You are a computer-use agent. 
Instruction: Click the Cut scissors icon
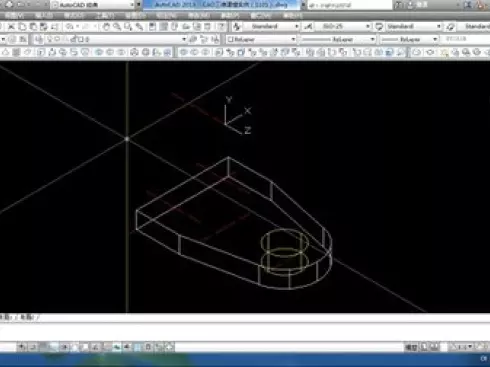coord(11,27)
